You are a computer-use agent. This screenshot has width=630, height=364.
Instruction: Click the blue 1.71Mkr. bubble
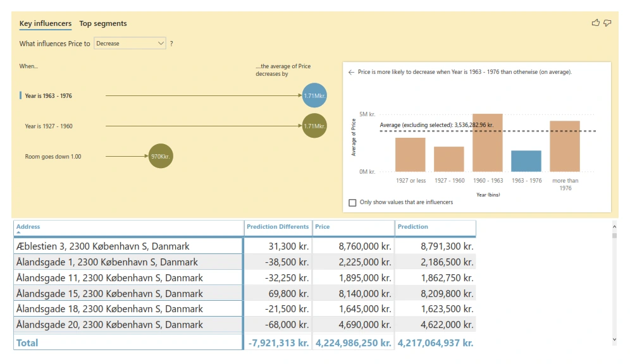[x=314, y=95]
